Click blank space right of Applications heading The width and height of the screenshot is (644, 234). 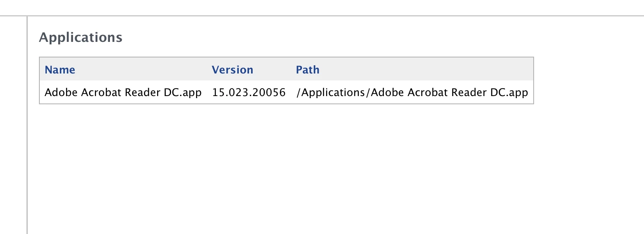328,37
